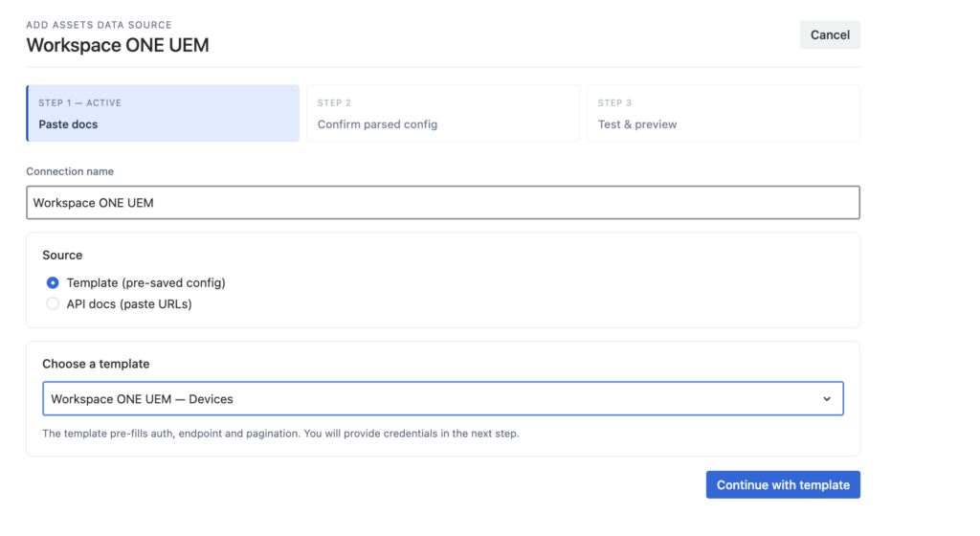Click the Workspace ONE UEM page title
The image size is (980, 536).
coord(118,45)
